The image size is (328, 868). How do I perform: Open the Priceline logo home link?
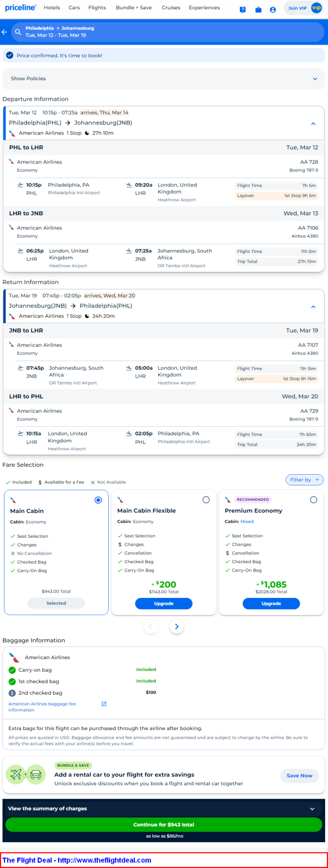point(21,7)
